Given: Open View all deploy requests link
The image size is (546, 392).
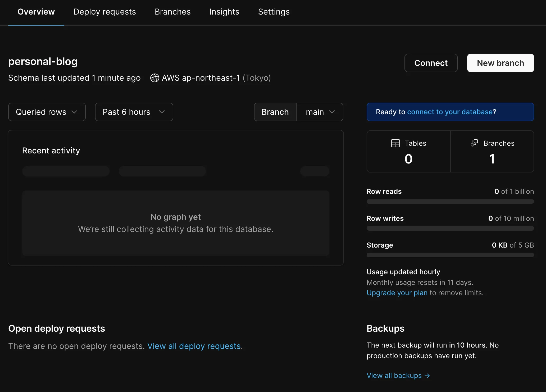Looking at the screenshot, I should 194,346.
